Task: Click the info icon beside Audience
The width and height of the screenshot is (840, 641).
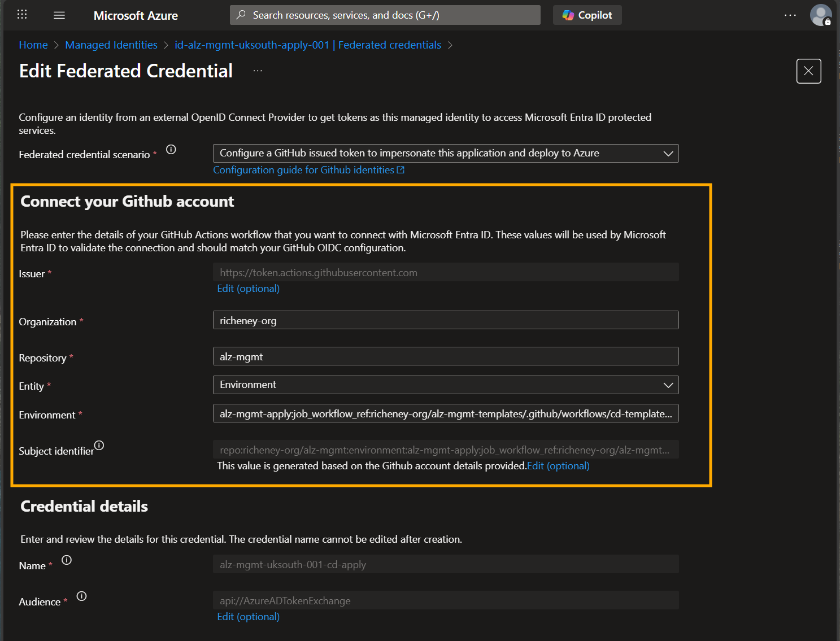Action: click(81, 596)
